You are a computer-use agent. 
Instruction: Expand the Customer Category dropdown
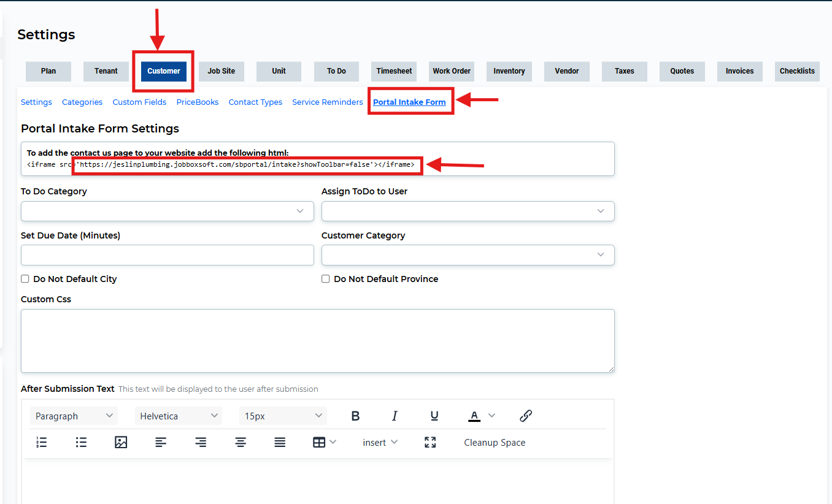[468, 255]
